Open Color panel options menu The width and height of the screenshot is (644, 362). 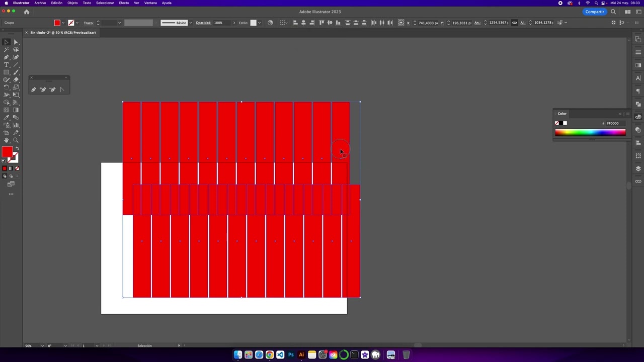(x=627, y=114)
